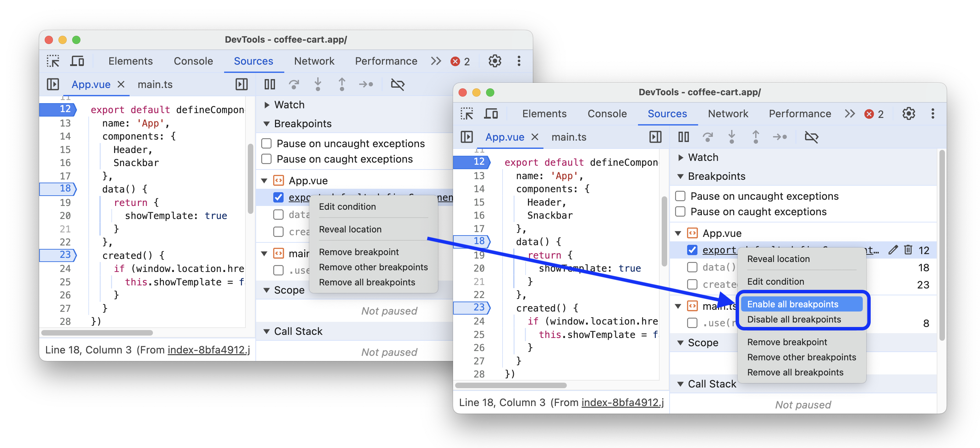Click the device toolbar toggle icon
This screenshot has height=448, width=980.
[77, 61]
